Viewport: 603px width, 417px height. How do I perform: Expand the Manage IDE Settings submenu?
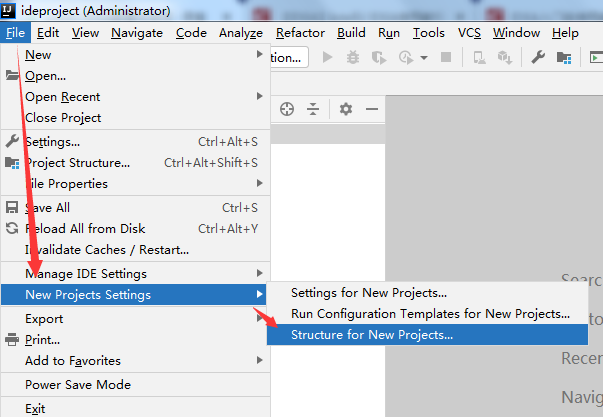pyautogui.click(x=135, y=274)
